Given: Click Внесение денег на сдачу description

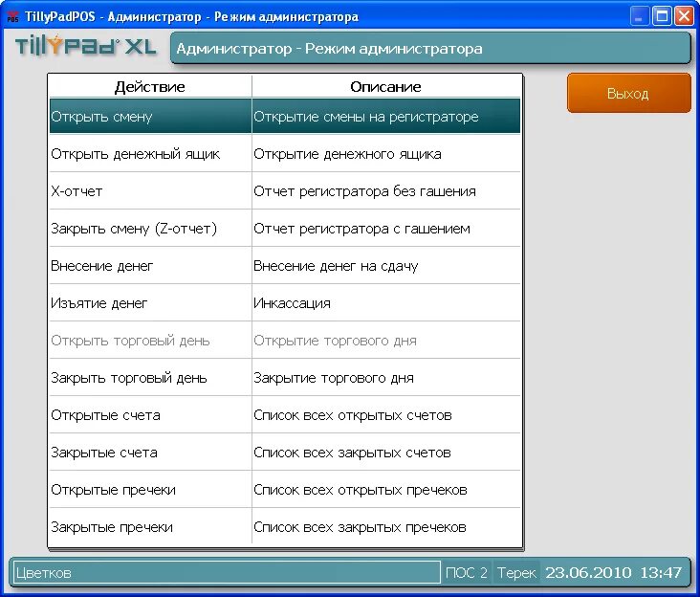Looking at the screenshot, I should tap(386, 266).
